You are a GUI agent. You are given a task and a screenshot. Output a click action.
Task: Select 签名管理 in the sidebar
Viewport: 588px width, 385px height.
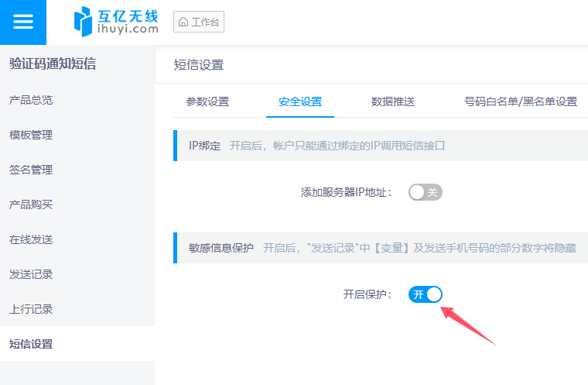point(31,170)
